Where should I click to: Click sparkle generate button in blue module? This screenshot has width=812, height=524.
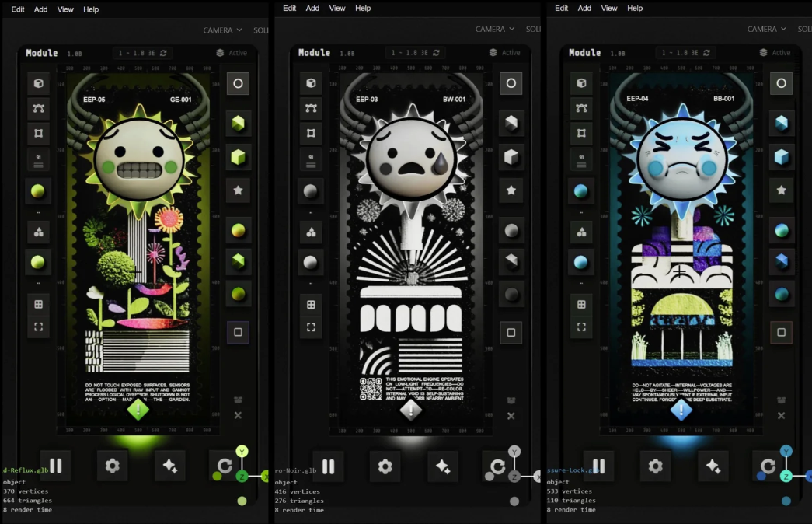(x=713, y=466)
